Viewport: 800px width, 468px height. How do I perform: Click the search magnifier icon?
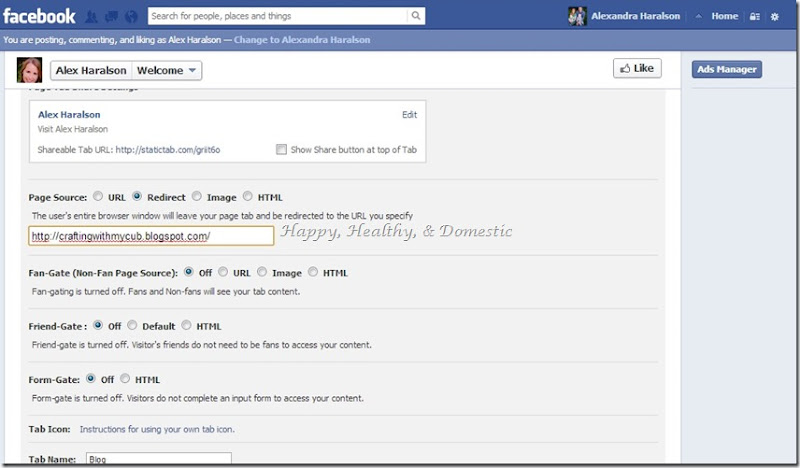point(416,16)
